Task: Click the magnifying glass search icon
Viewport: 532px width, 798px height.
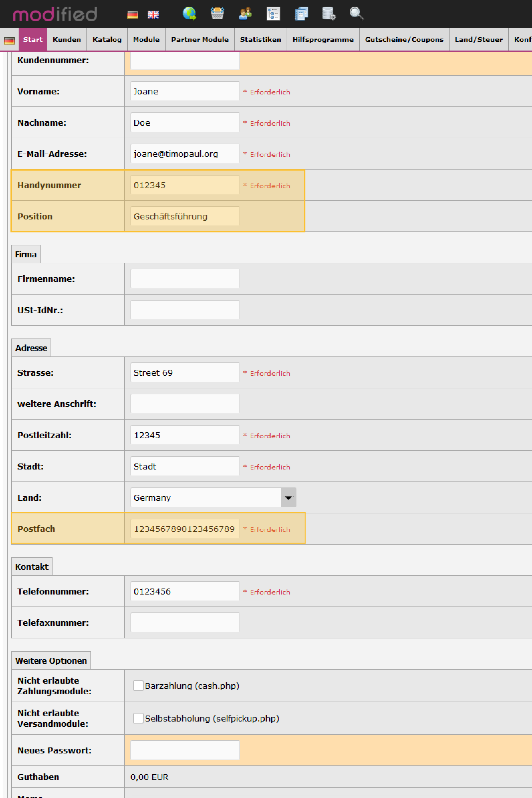Action: click(x=356, y=14)
